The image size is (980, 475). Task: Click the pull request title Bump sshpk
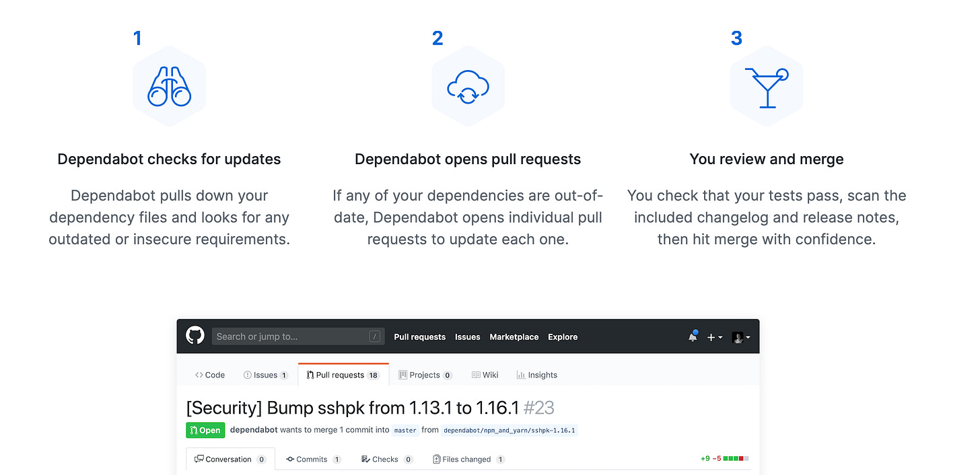point(353,408)
